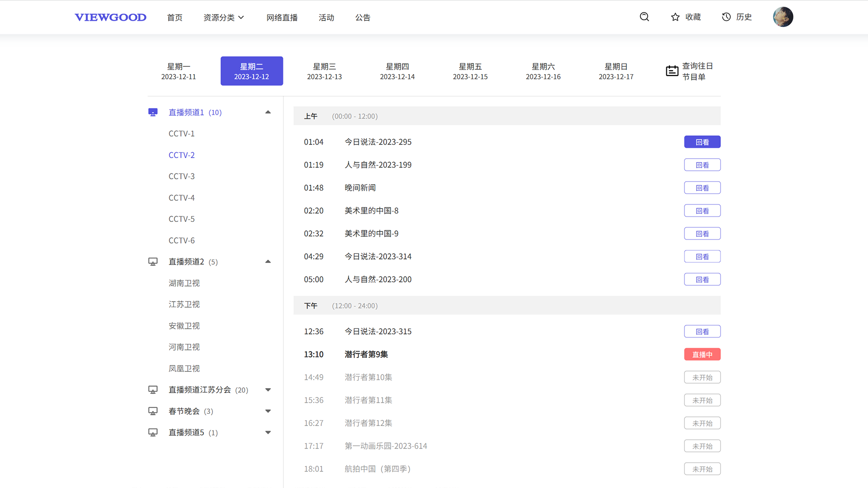Image resolution: width=868 pixels, height=488 pixels.
Task: Select channel 湖南卫视
Action: pyautogui.click(x=184, y=283)
